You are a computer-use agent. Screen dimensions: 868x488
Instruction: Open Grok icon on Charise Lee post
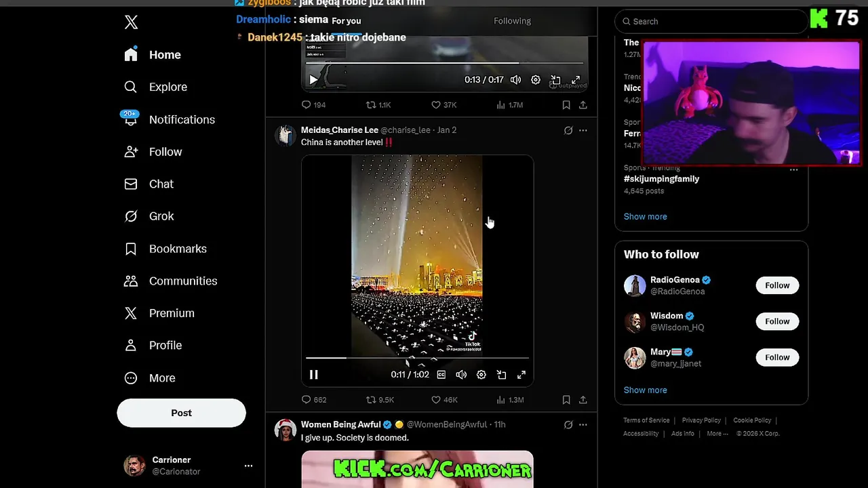click(x=568, y=130)
